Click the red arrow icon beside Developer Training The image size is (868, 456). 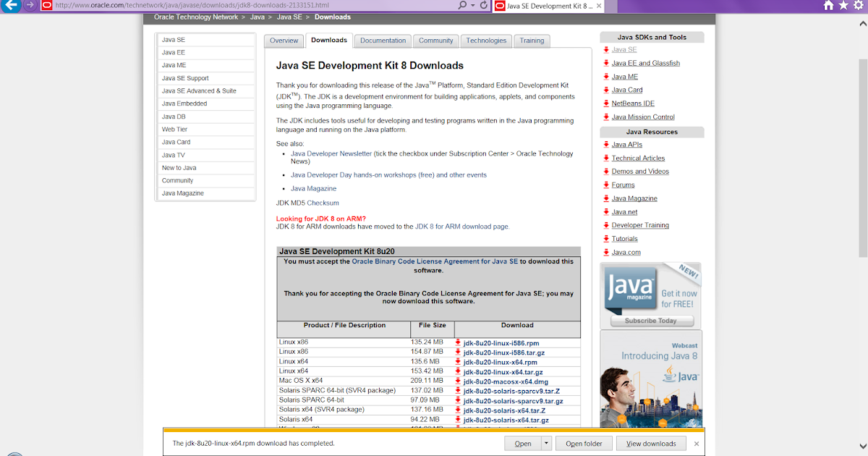[x=606, y=225]
